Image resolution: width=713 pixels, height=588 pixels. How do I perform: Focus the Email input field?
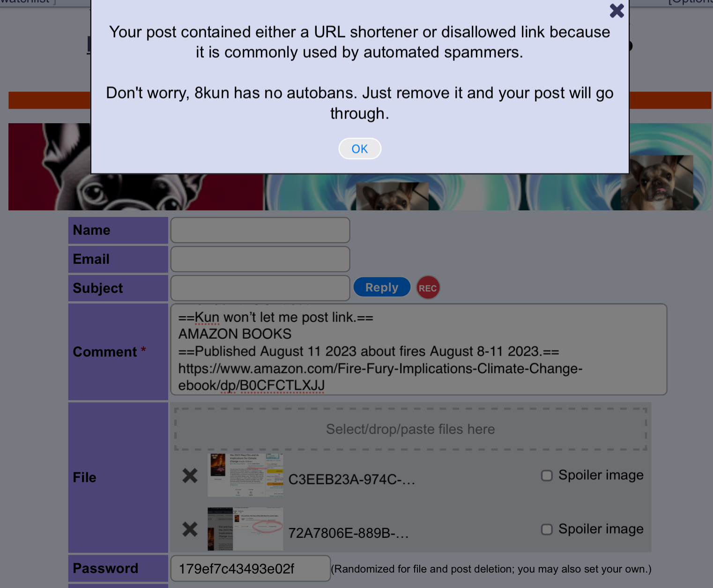(260, 259)
